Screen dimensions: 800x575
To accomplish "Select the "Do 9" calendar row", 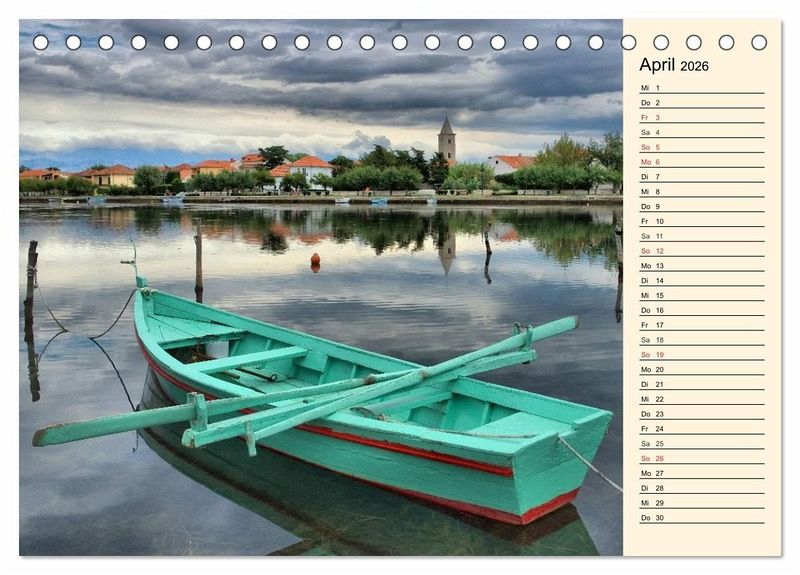I will pyautogui.click(x=702, y=206).
